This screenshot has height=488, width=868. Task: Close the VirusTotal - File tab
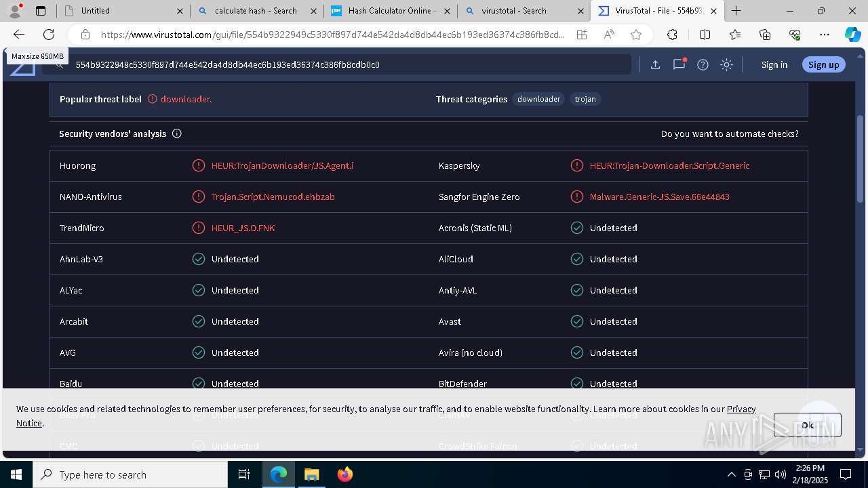(713, 11)
